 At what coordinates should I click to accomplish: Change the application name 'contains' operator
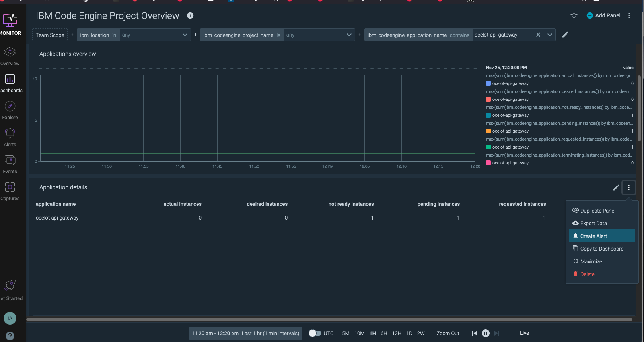click(459, 35)
